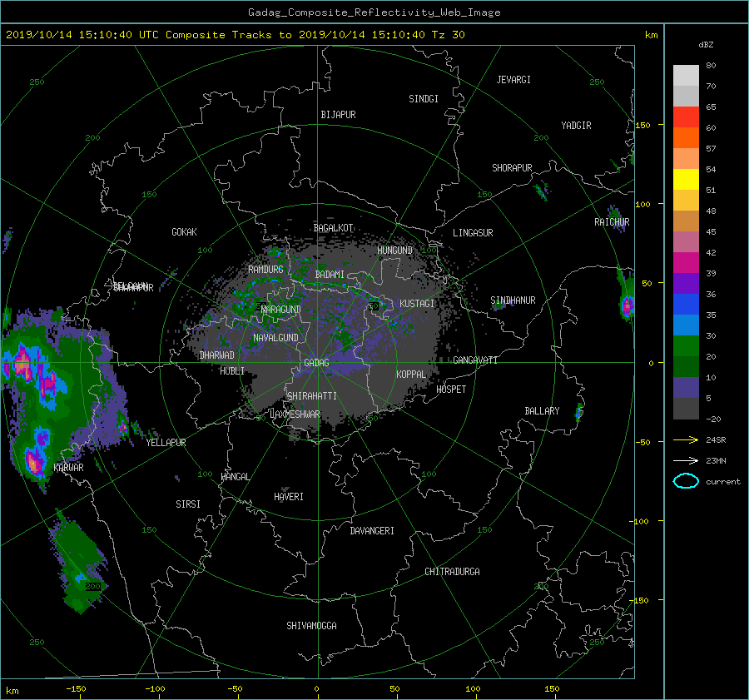Click the 200 km range ring label southwest
This screenshot has width=749, height=700.
(92, 586)
